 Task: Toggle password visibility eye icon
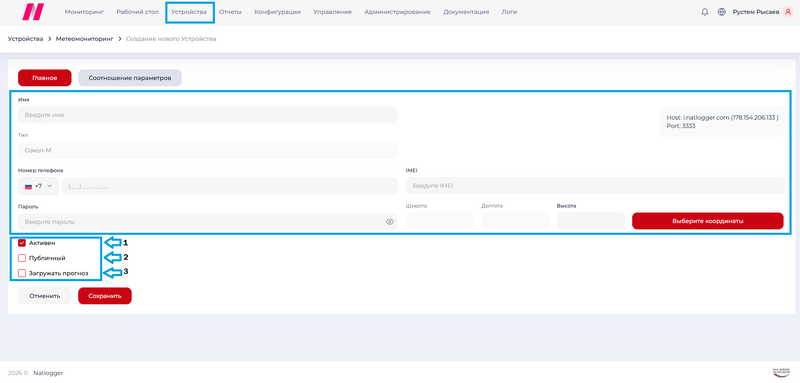pyautogui.click(x=390, y=222)
